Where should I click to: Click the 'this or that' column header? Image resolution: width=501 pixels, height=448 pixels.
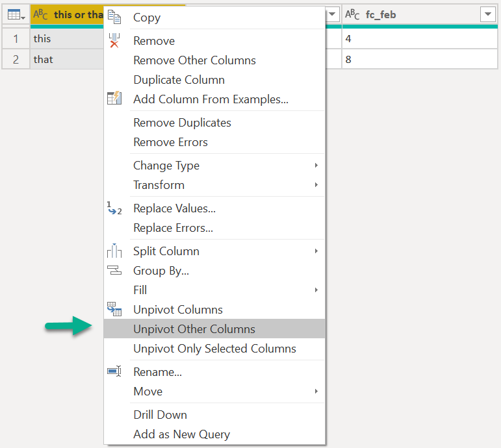67,15
